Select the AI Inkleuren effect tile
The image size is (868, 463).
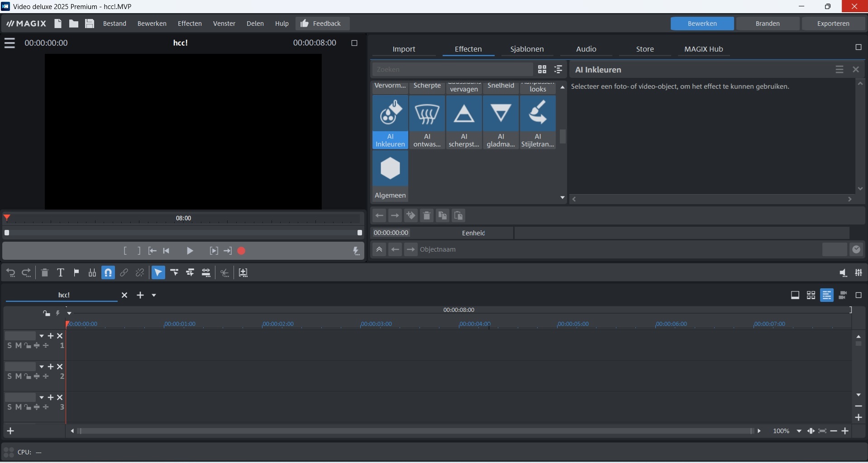(x=390, y=122)
